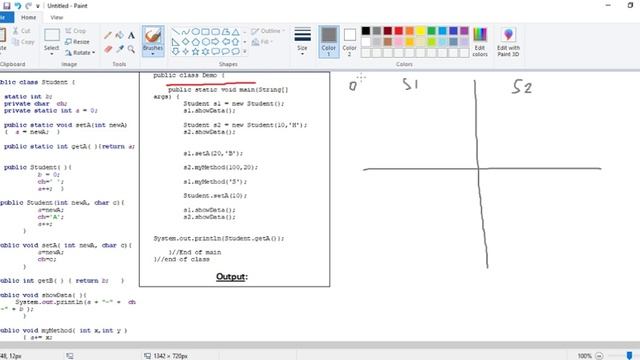Click the Copy button
Viewport: 640px width, 360px height.
(23, 42)
